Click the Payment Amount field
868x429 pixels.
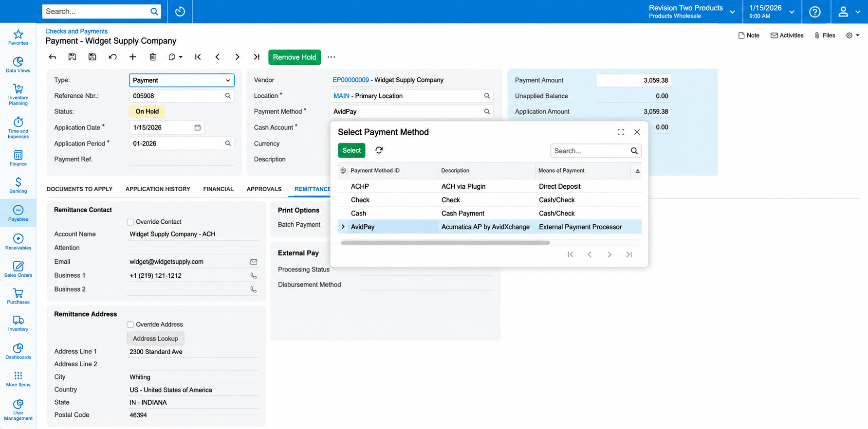[633, 80]
